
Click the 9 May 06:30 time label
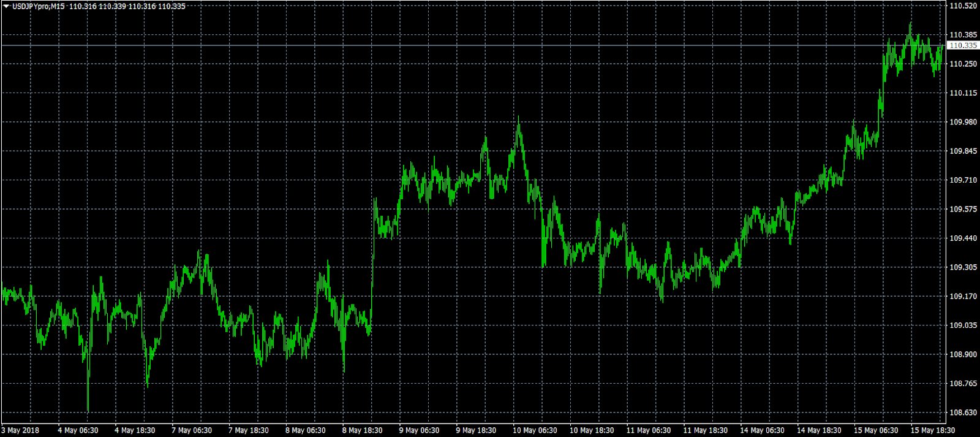(419, 430)
